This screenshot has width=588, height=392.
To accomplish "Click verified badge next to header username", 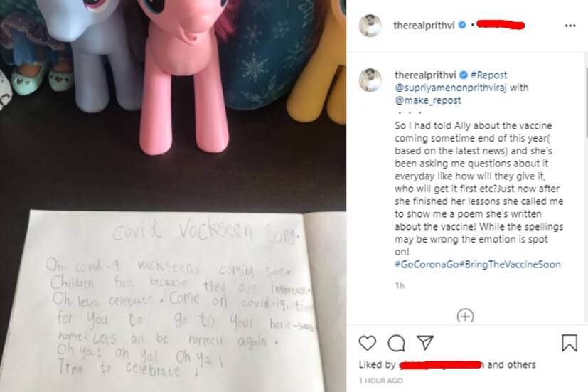I will click(x=462, y=25).
